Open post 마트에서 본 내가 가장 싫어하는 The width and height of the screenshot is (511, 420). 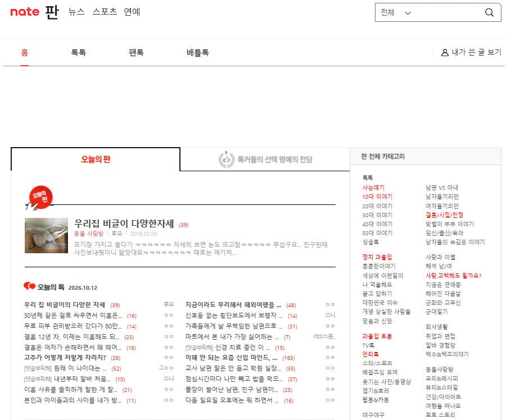[232, 337]
